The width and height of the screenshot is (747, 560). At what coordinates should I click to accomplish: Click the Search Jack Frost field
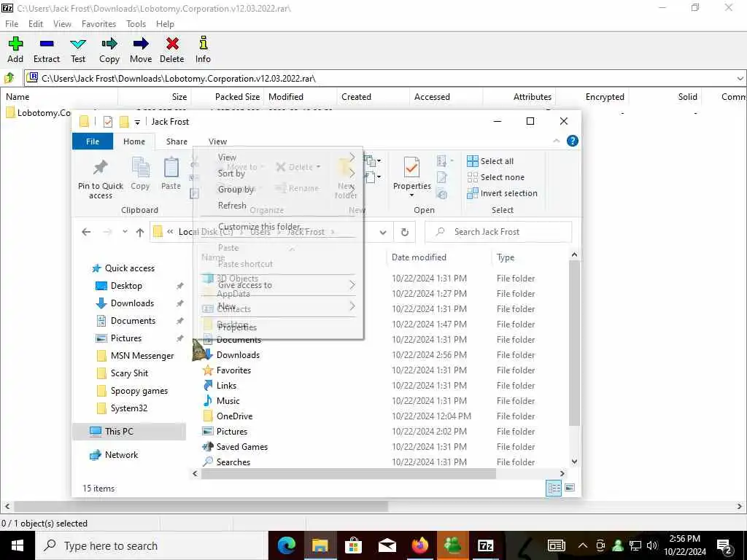pyautogui.click(x=498, y=232)
